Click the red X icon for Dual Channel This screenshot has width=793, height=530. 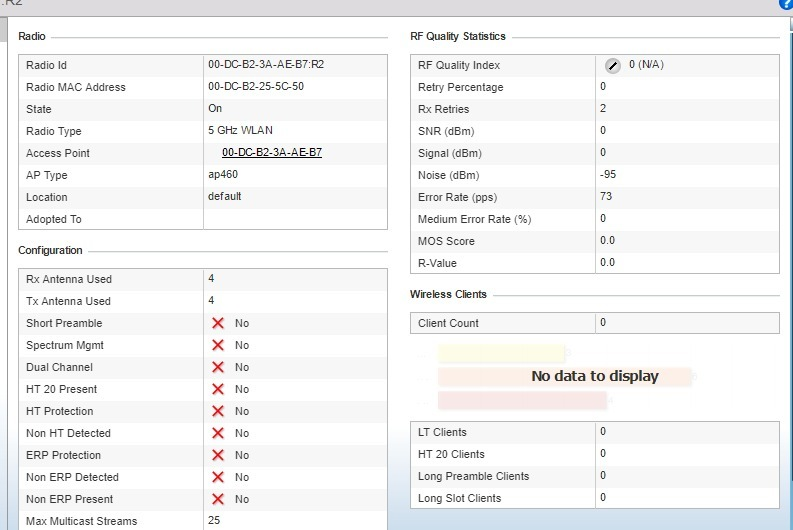point(218,367)
